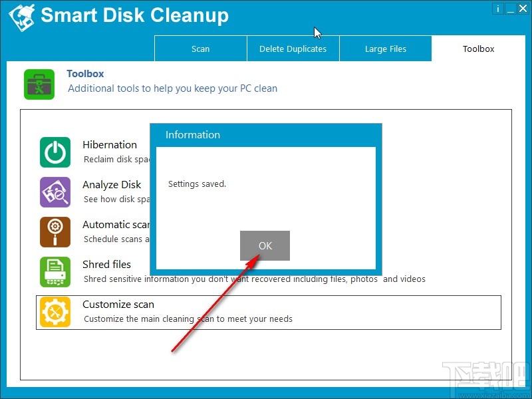Close the Smart Disk Cleanup window
The image size is (532, 399).
tap(523, 9)
